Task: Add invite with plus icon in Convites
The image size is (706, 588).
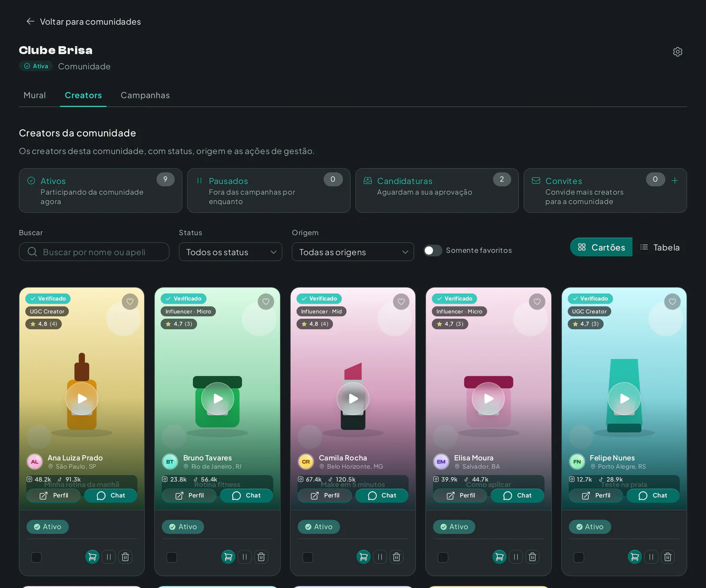Action: pyautogui.click(x=675, y=180)
